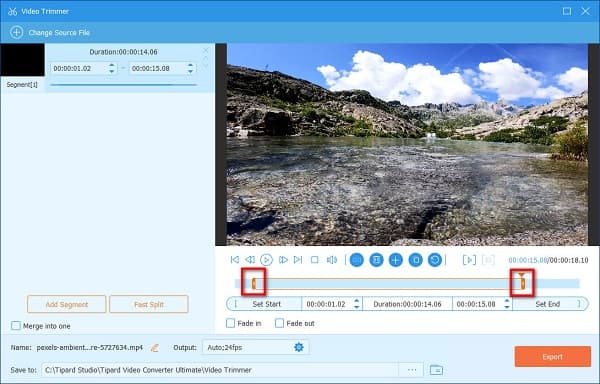
Task: Decrease end time next to Set End
Action: (x=507, y=307)
